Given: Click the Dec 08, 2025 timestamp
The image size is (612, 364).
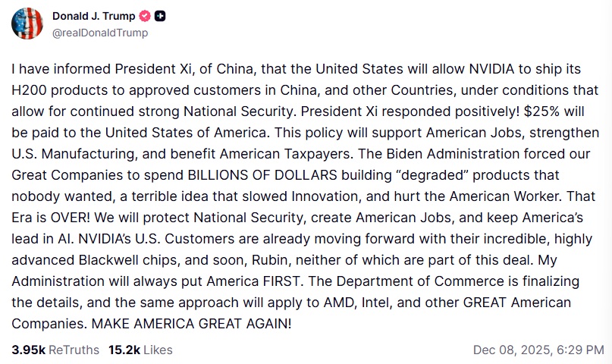Looking at the screenshot, I should [538, 350].
